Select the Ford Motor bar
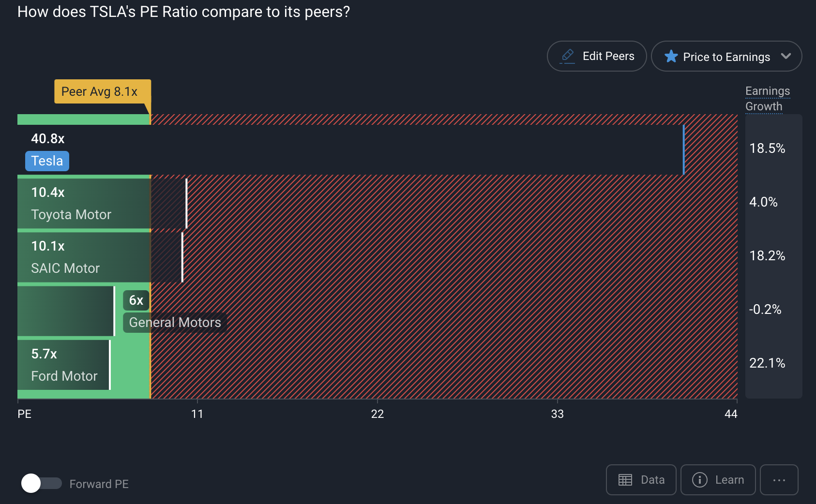The image size is (816, 504). [x=64, y=365]
